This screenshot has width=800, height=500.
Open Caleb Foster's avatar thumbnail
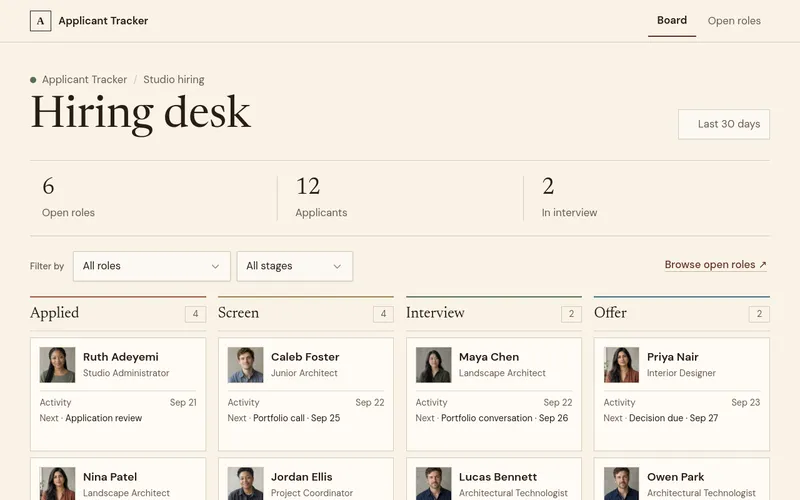pos(245,365)
